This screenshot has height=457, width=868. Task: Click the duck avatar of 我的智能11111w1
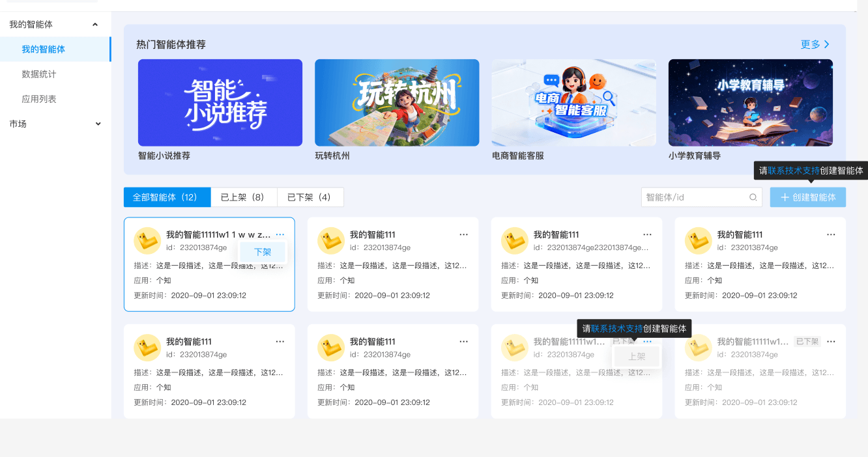point(148,241)
